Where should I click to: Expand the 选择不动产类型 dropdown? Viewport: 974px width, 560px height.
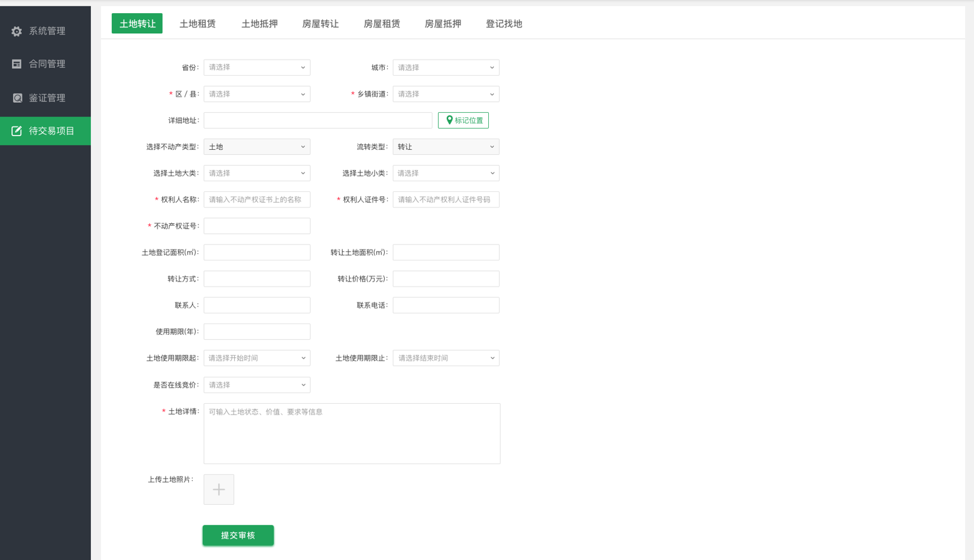(x=257, y=147)
